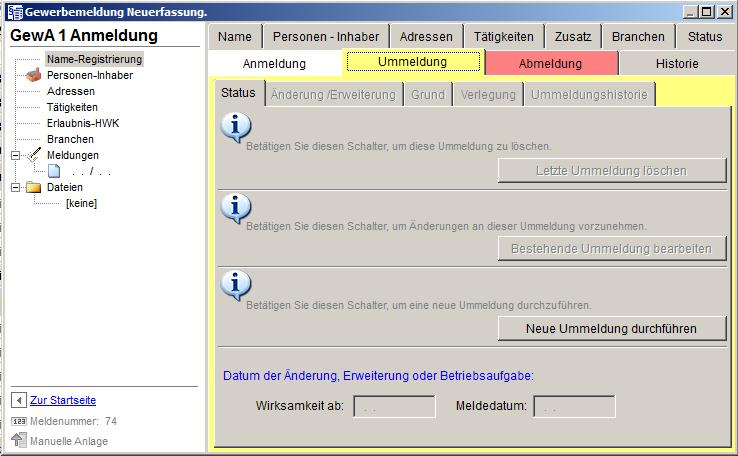Switch to the Branchen top tab

coord(638,37)
